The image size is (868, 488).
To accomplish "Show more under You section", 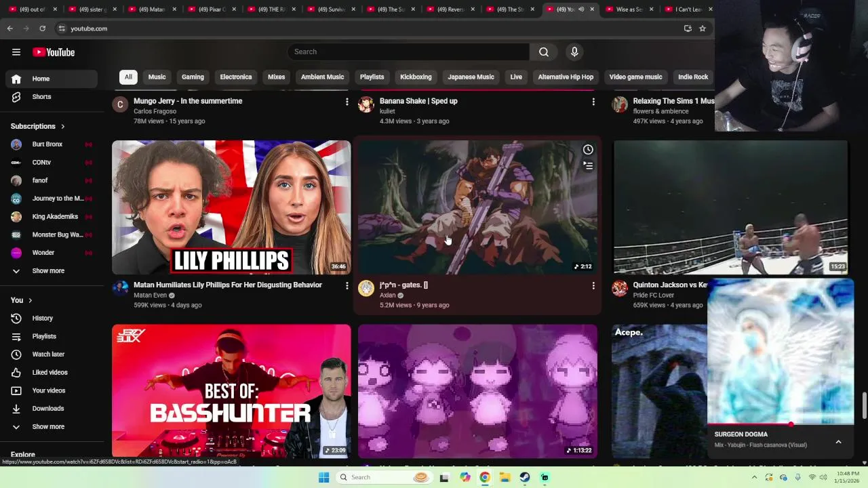I will tap(49, 426).
